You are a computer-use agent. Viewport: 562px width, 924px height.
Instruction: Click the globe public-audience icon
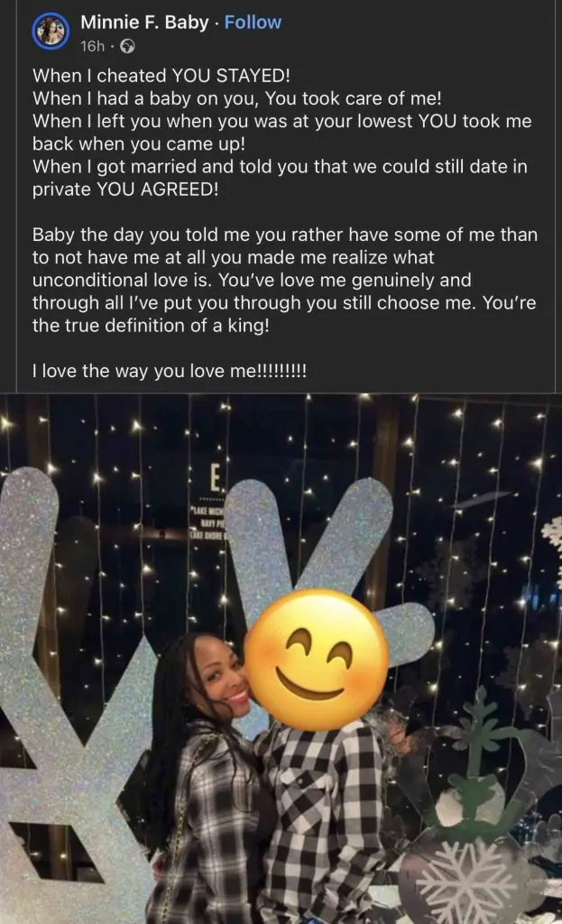coord(127,47)
